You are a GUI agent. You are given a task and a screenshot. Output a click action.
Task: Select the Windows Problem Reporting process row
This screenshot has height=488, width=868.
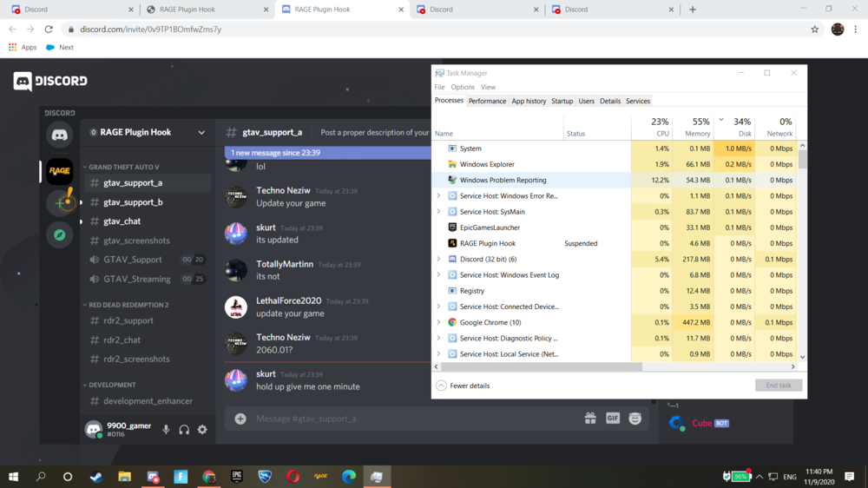point(615,180)
